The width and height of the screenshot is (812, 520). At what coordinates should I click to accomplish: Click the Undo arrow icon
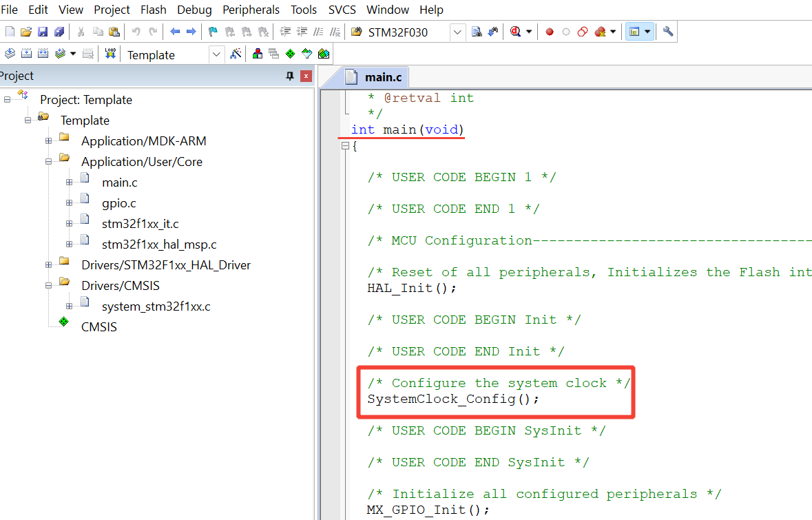point(136,32)
